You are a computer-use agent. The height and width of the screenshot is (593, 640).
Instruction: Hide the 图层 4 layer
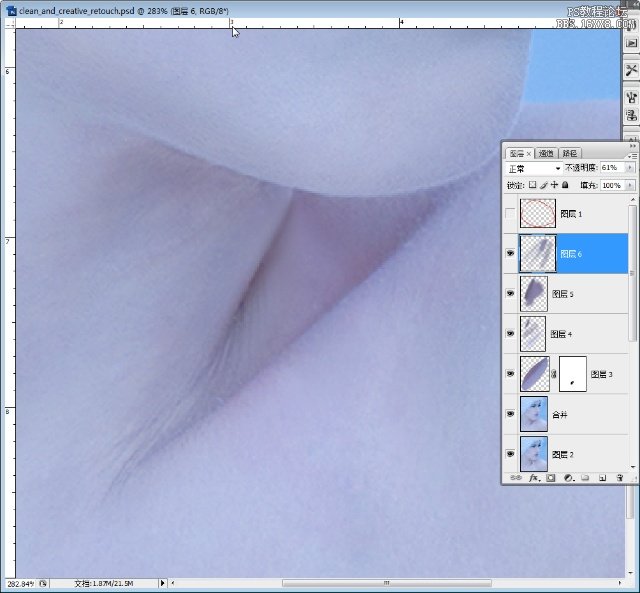coord(510,333)
